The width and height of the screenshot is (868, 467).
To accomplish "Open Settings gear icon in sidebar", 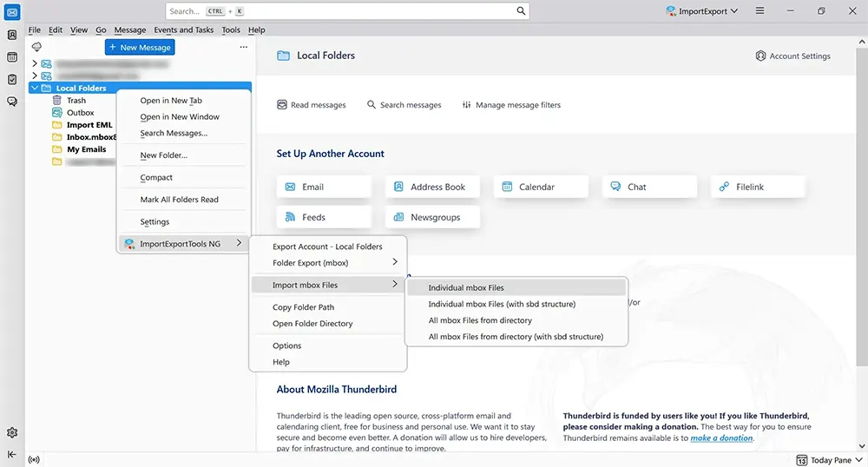I will click(x=12, y=432).
